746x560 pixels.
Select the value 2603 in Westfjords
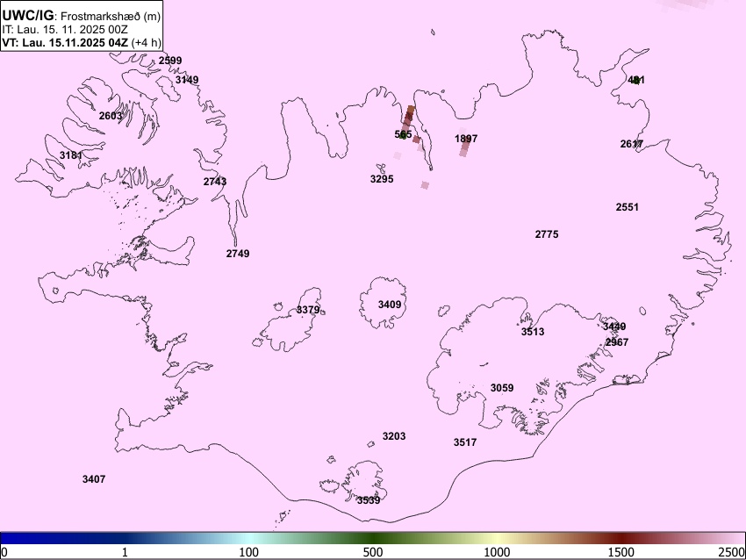coord(111,116)
